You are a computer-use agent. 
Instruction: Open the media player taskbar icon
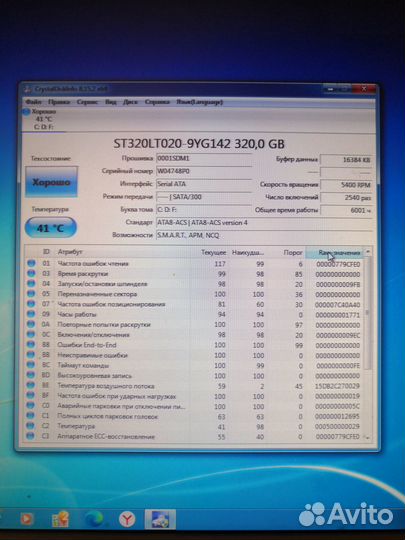coord(27,519)
